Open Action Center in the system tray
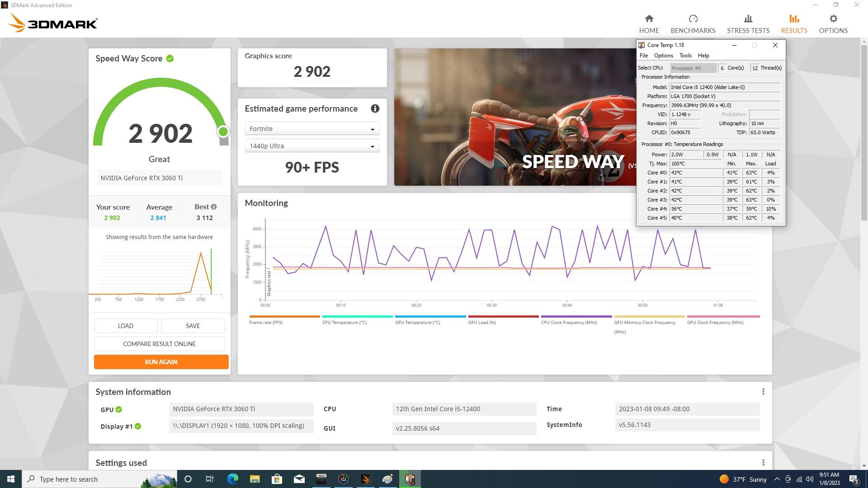 click(x=854, y=479)
